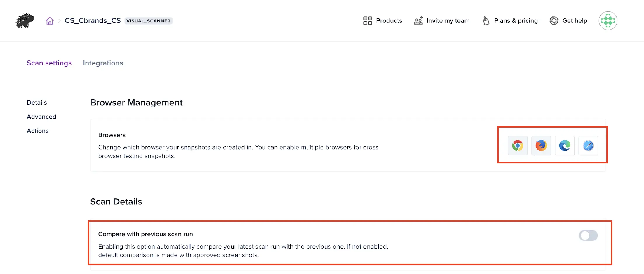Viewport: 644px width, 274px height.
Task: Open the Integrations tab
Action: point(103,63)
